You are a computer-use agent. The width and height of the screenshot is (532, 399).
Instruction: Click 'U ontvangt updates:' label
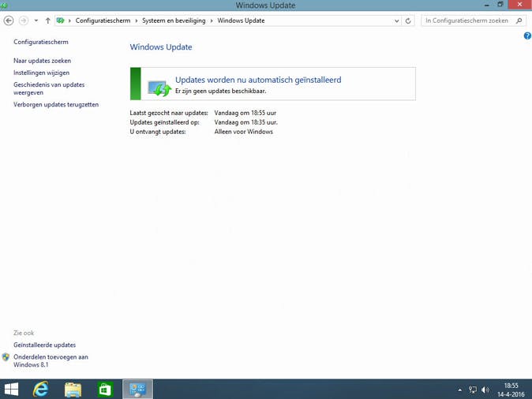point(157,132)
